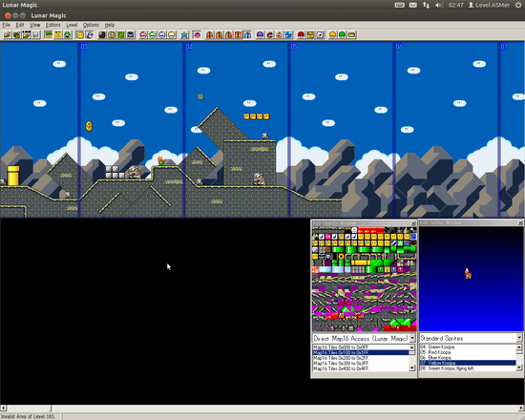Click the question block toolbar icon
This screenshot has width=525, height=420.
pyautogui.click(x=112, y=34)
